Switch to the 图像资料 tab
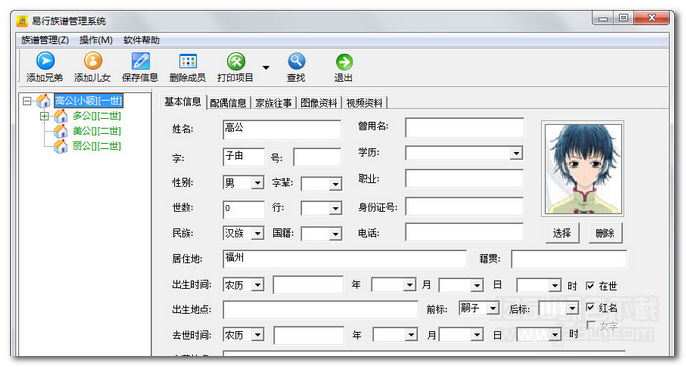This screenshot has height=367, width=686. pos(319,103)
